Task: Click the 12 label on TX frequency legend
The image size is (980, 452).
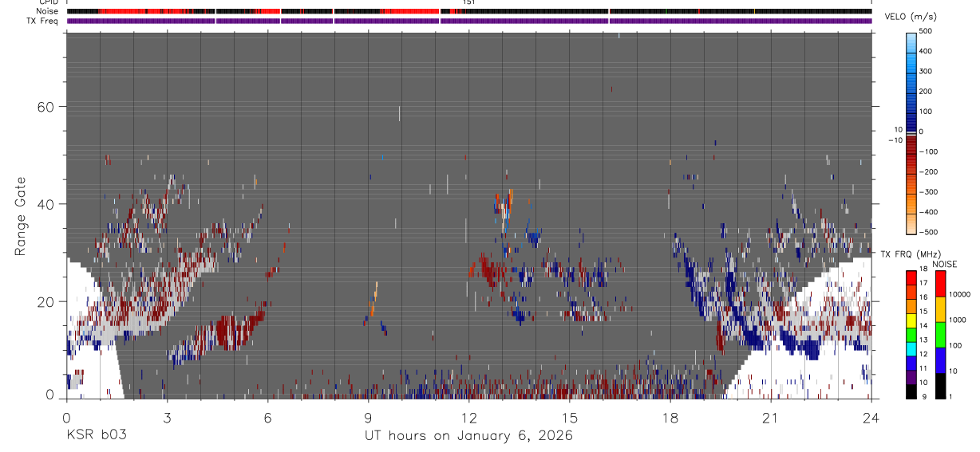Action: [x=923, y=354]
